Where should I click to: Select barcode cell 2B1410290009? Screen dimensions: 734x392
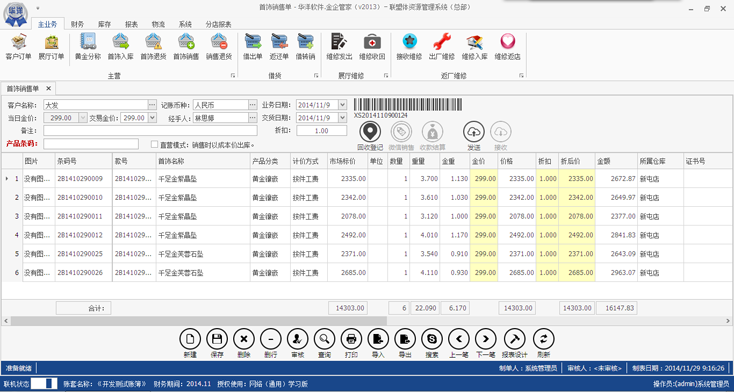point(83,178)
